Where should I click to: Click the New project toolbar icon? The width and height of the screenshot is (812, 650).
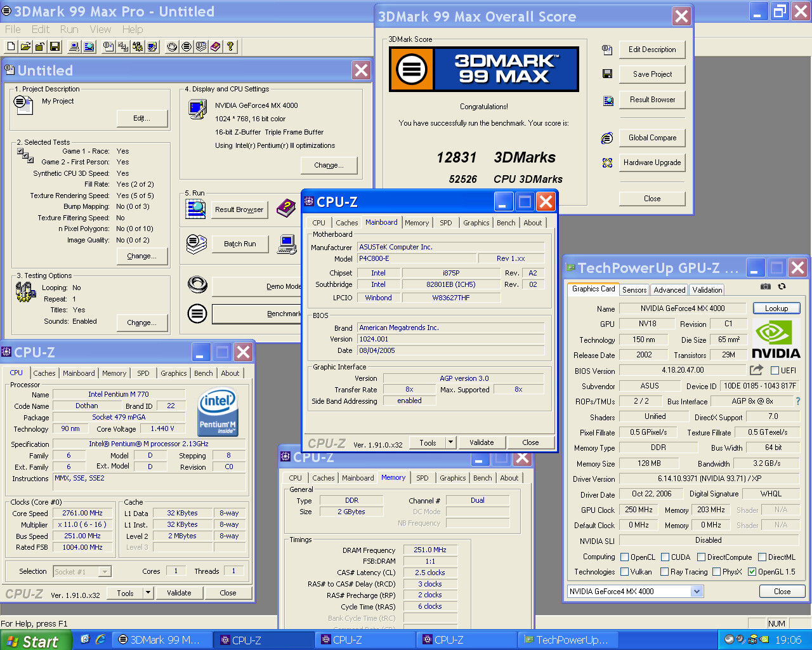pyautogui.click(x=11, y=46)
